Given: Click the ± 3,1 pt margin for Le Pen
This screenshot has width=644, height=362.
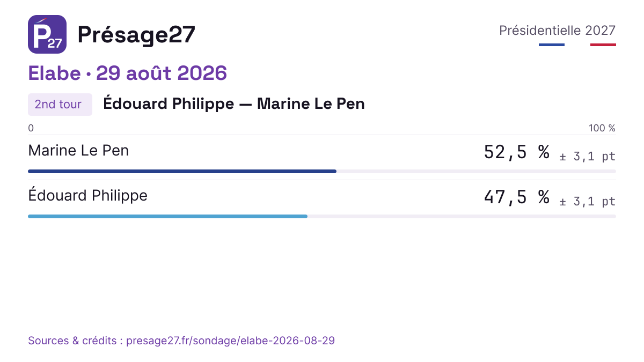Looking at the screenshot, I should click(588, 157).
